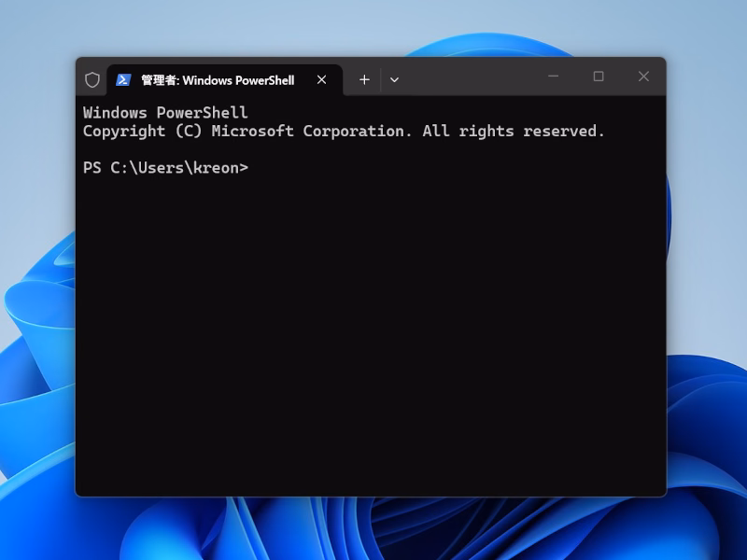This screenshot has height=560, width=747.
Task: Select the 管理者: Windows PowerShell tab
Action: 224,80
